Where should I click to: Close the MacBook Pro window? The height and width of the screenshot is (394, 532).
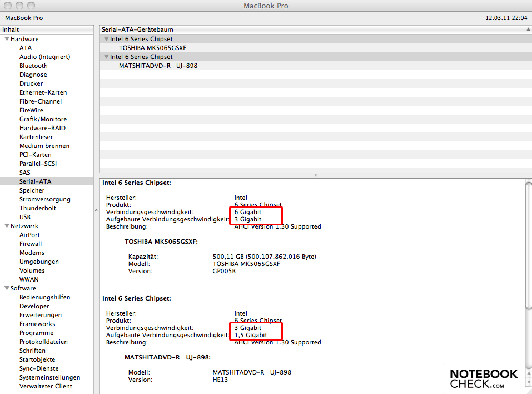click(x=7, y=6)
